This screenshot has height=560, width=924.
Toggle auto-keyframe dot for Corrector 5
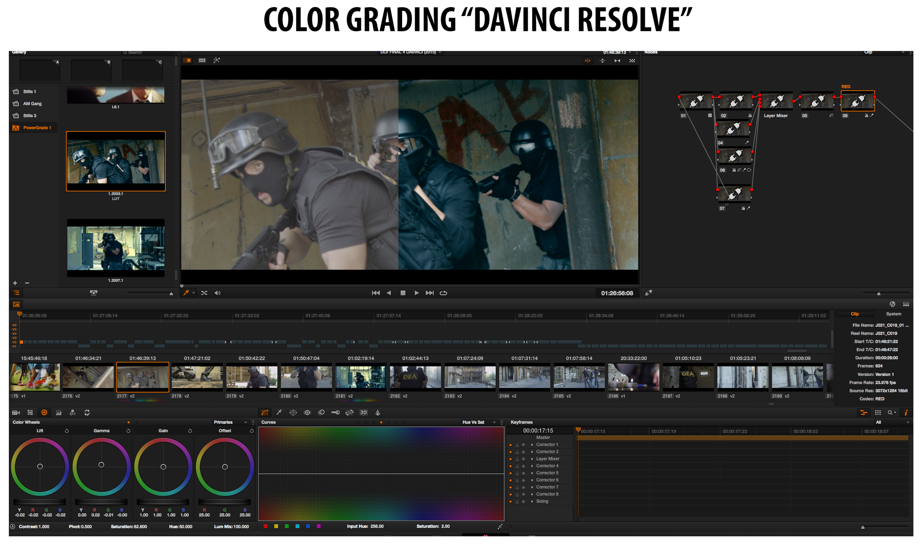coord(510,474)
